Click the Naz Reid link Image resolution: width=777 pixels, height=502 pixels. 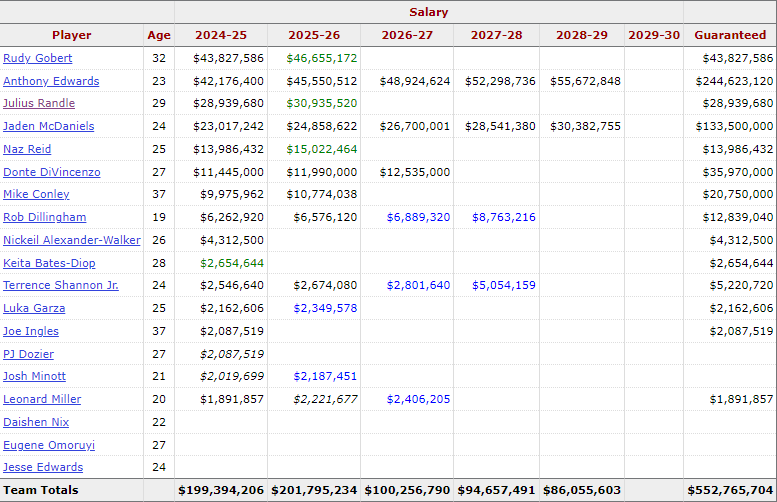[x=27, y=149]
